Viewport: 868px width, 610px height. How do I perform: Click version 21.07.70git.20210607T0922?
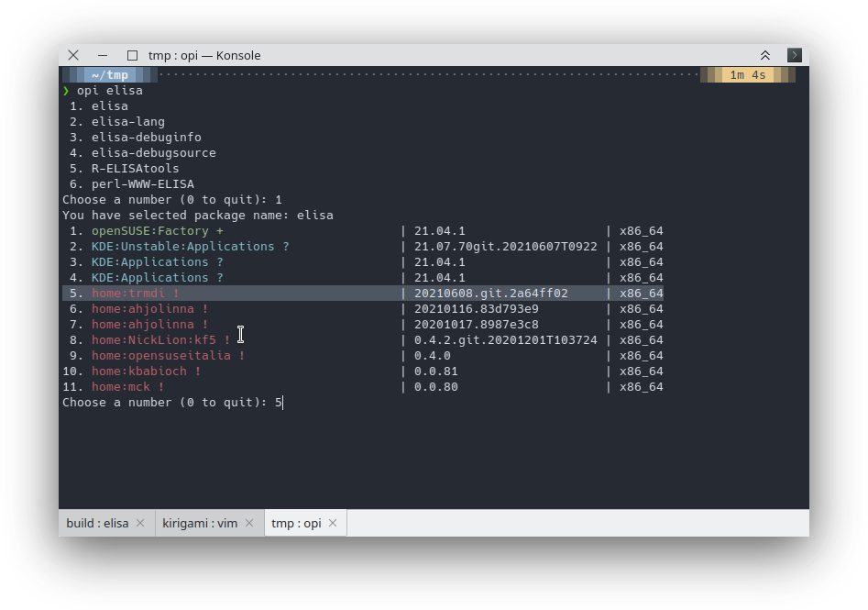coord(505,246)
